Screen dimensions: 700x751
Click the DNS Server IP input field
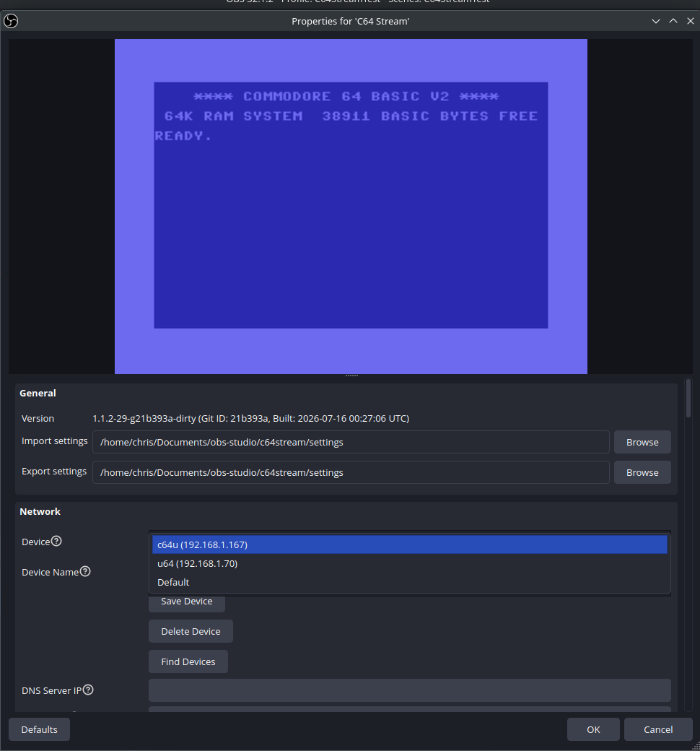(409, 690)
